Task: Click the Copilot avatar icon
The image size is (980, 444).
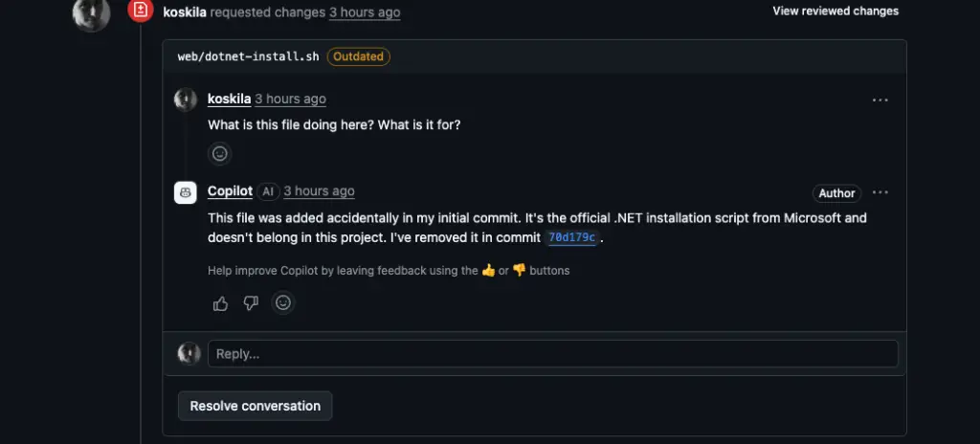Action: pyautogui.click(x=186, y=192)
